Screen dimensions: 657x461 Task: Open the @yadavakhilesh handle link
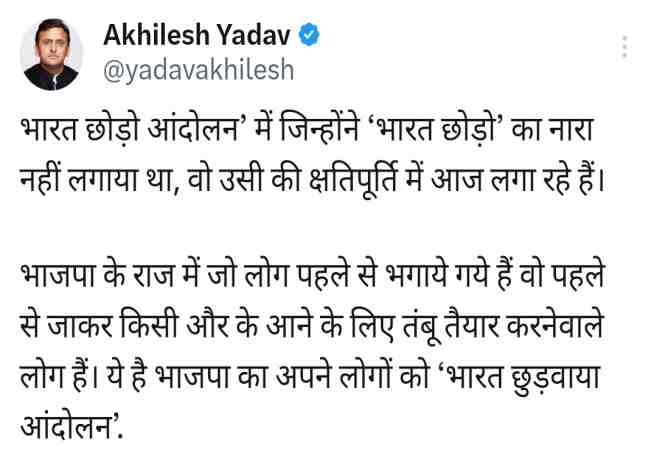(x=198, y=70)
